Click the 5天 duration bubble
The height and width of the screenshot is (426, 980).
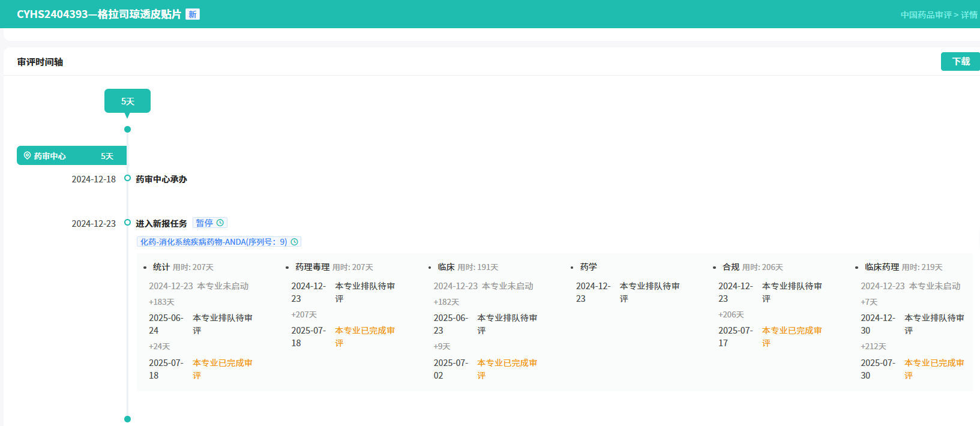point(127,101)
